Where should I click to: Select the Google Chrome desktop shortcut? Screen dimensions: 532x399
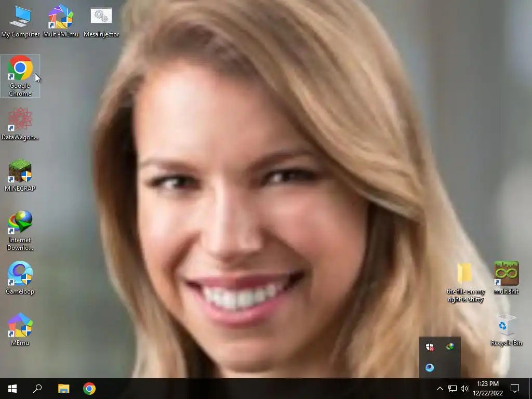pyautogui.click(x=20, y=76)
